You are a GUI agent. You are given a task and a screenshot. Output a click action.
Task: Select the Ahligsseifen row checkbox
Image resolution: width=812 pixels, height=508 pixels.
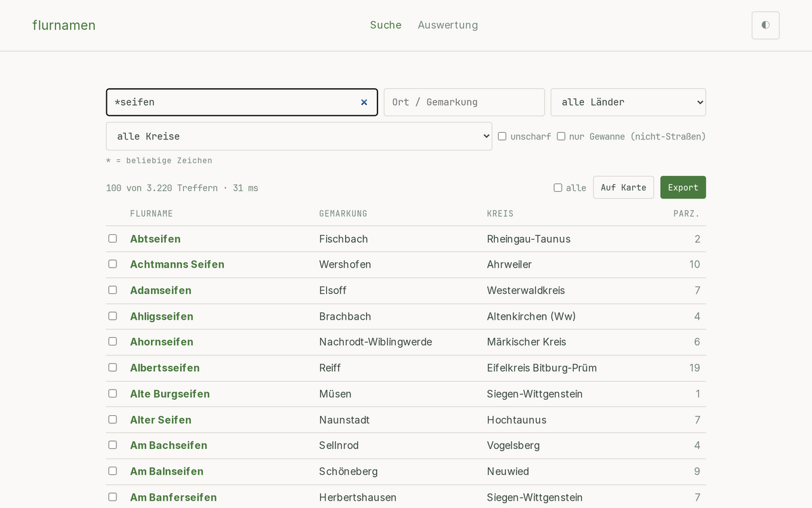tap(112, 316)
